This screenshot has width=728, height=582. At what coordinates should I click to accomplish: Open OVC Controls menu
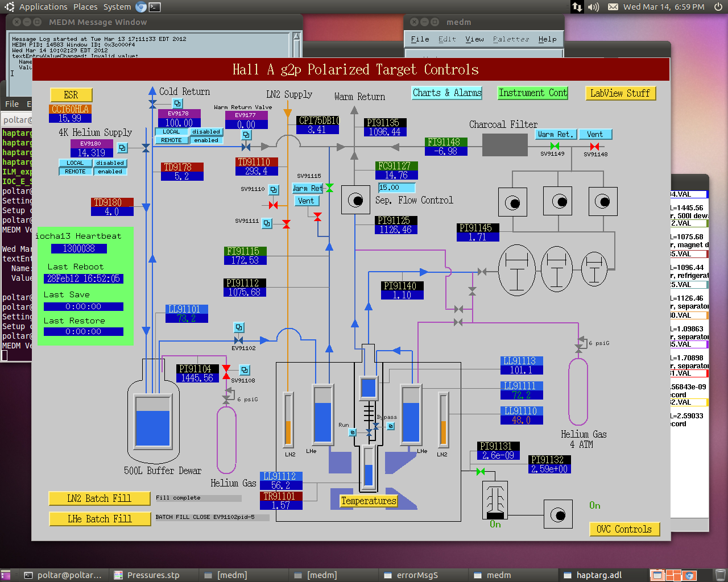(624, 529)
